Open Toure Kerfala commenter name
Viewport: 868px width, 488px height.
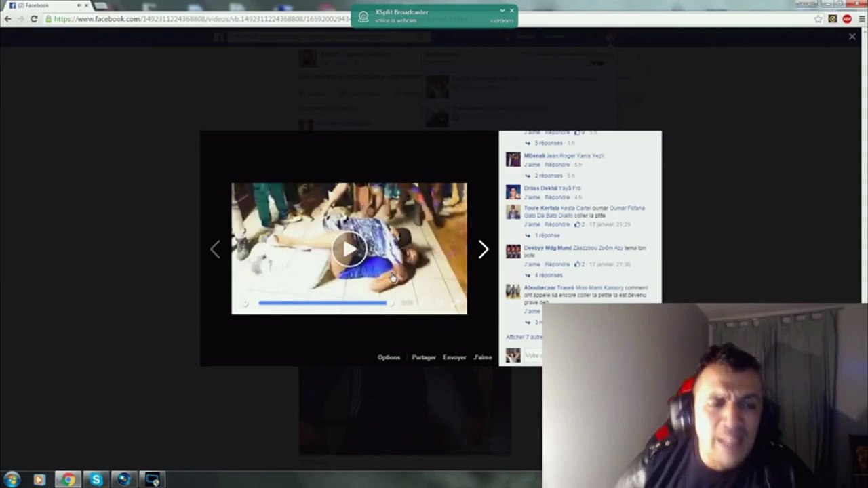[541, 208]
